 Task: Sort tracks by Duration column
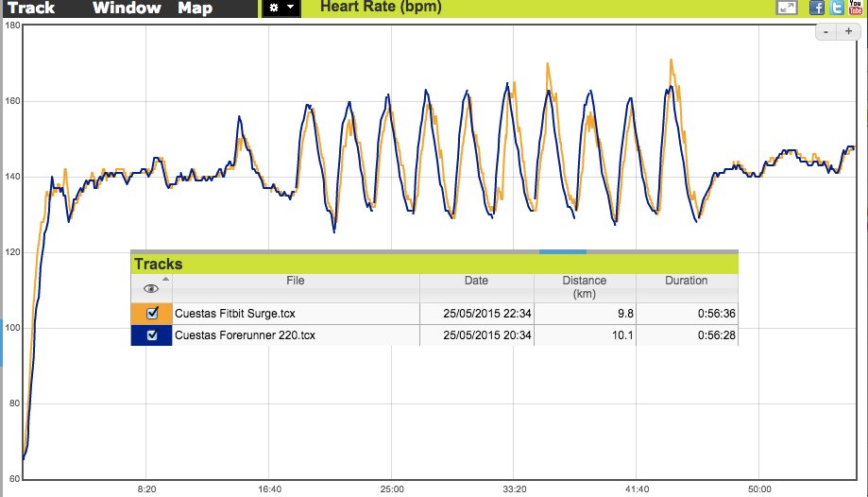coord(687,287)
